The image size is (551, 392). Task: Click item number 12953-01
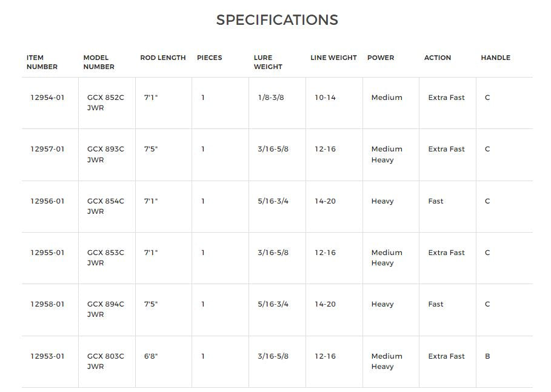[x=47, y=356]
